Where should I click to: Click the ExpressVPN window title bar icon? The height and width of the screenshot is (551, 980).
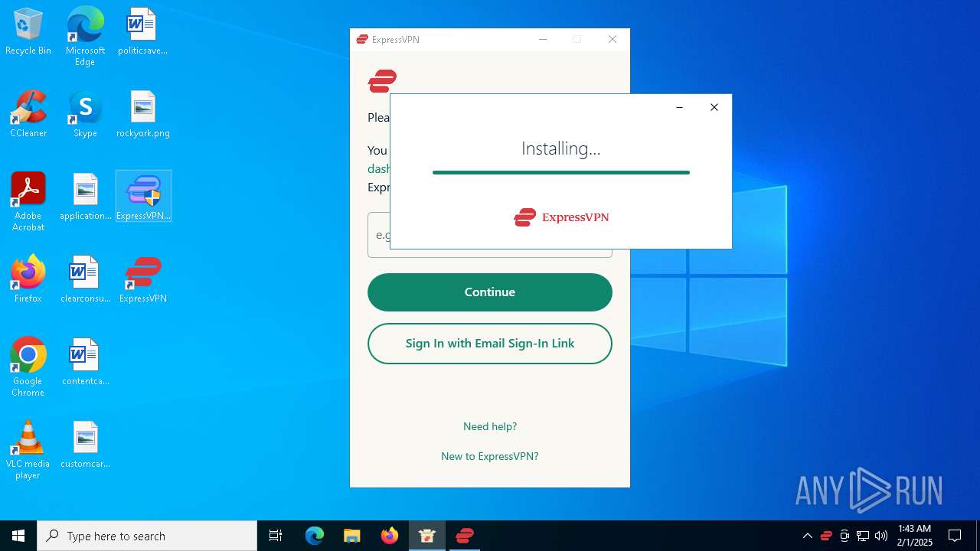coord(362,40)
